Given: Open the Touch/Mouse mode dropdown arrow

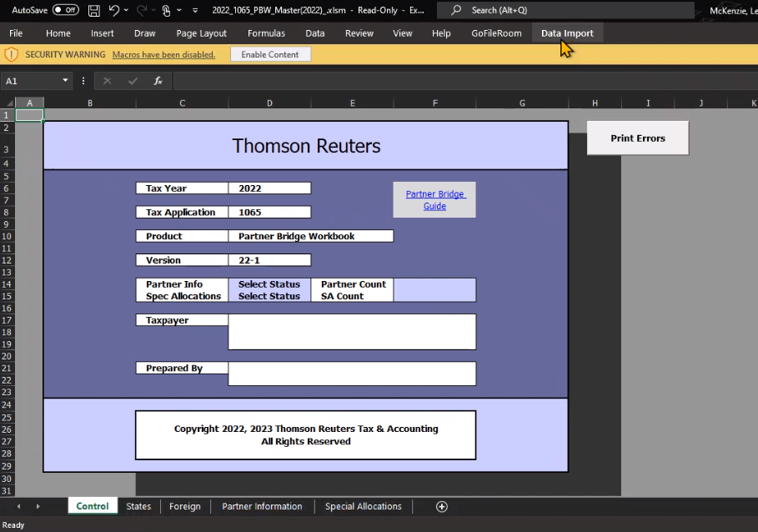Looking at the screenshot, I should pyautogui.click(x=178, y=10).
